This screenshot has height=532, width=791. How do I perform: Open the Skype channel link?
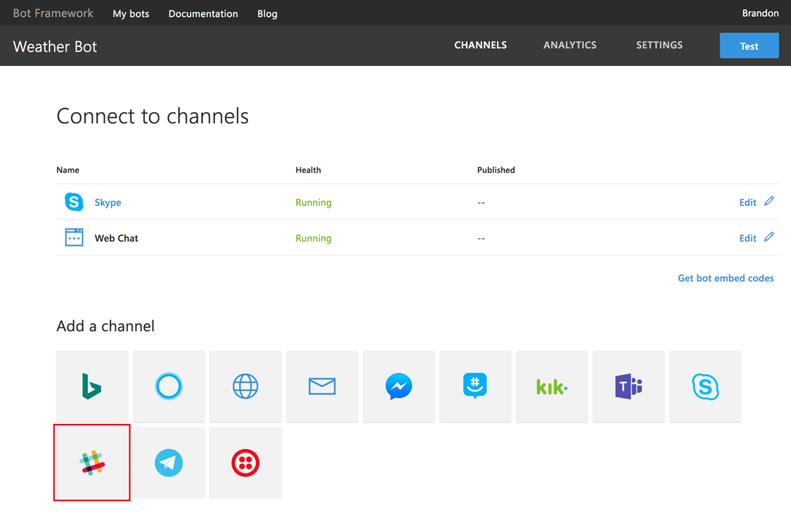(x=108, y=202)
